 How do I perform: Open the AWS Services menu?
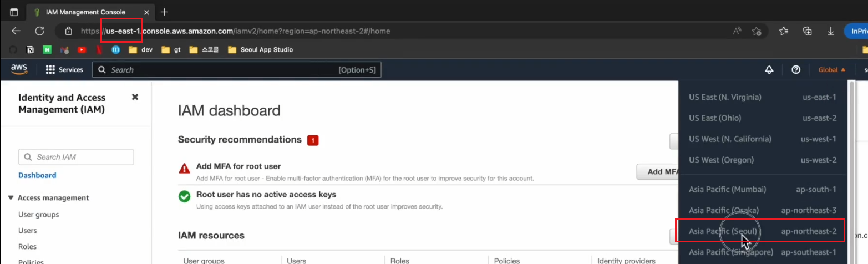point(64,70)
